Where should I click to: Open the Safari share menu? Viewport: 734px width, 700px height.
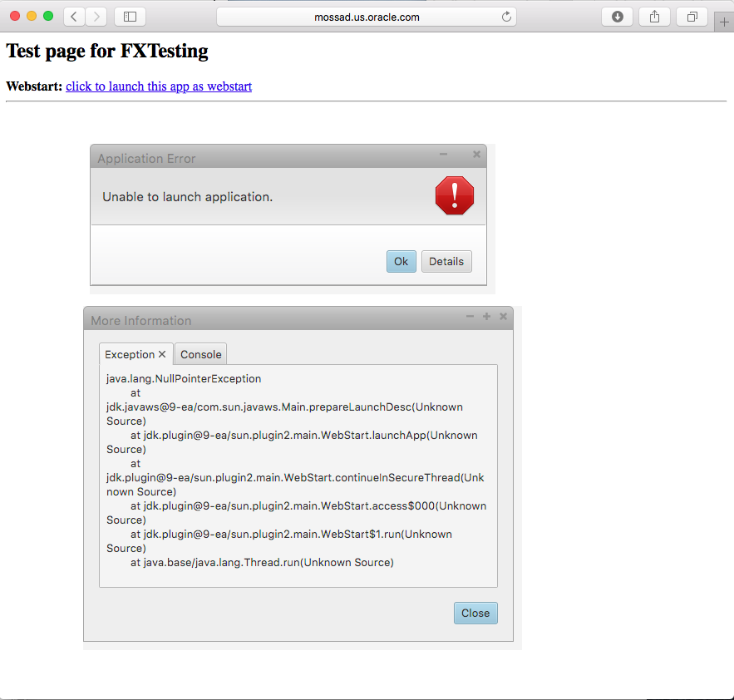654,17
